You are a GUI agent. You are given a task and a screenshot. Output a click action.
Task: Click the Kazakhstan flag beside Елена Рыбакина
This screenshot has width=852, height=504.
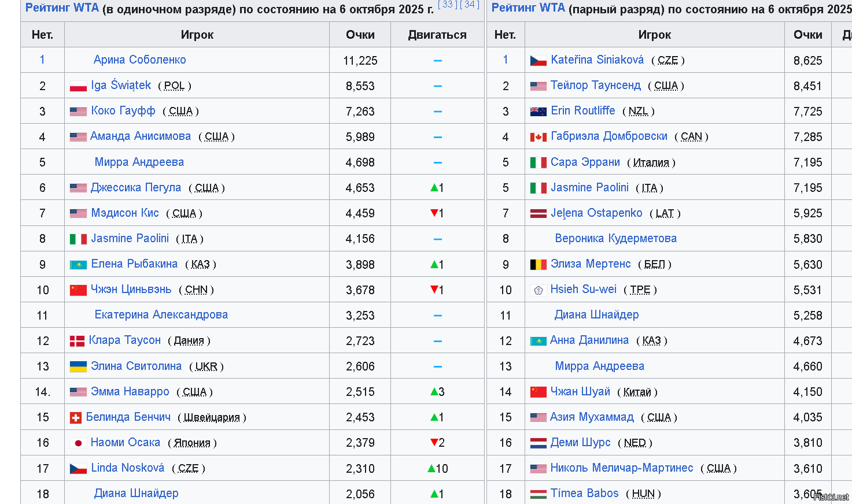78,265
